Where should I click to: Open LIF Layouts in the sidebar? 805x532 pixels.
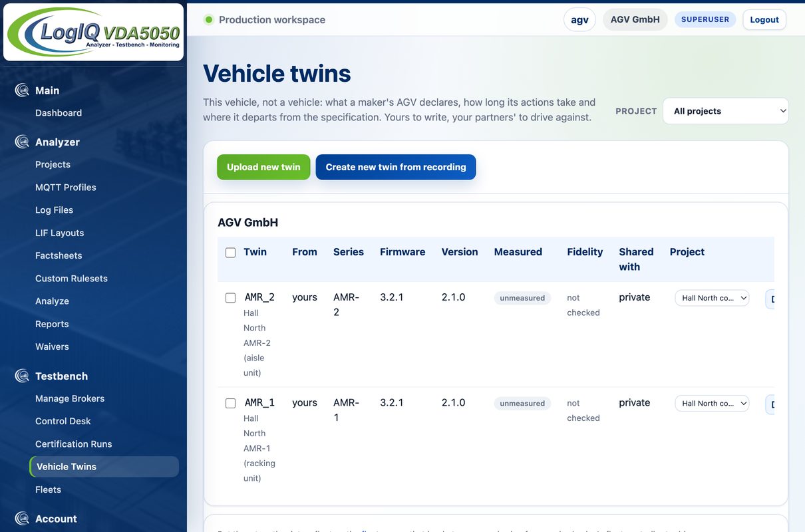(60, 233)
